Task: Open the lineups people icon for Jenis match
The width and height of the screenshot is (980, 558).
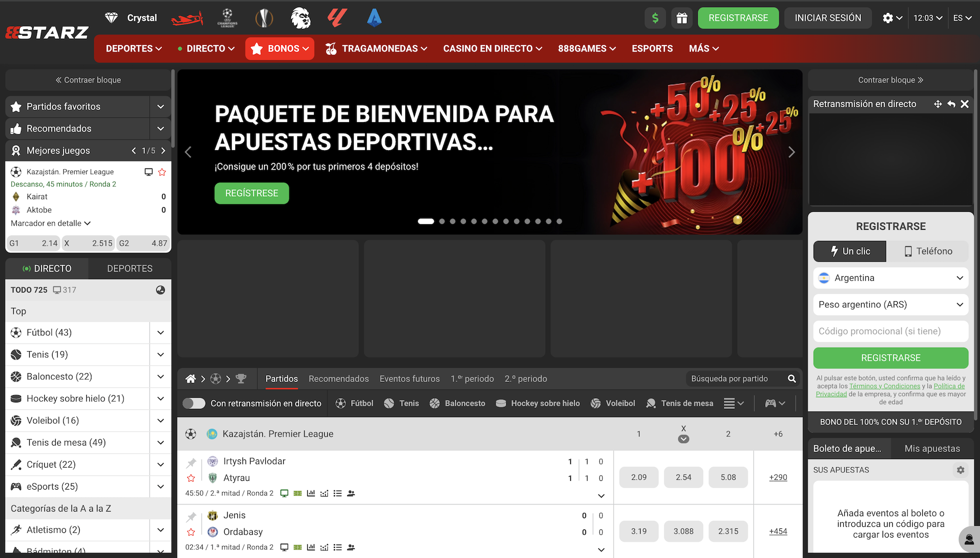Action: click(x=351, y=547)
